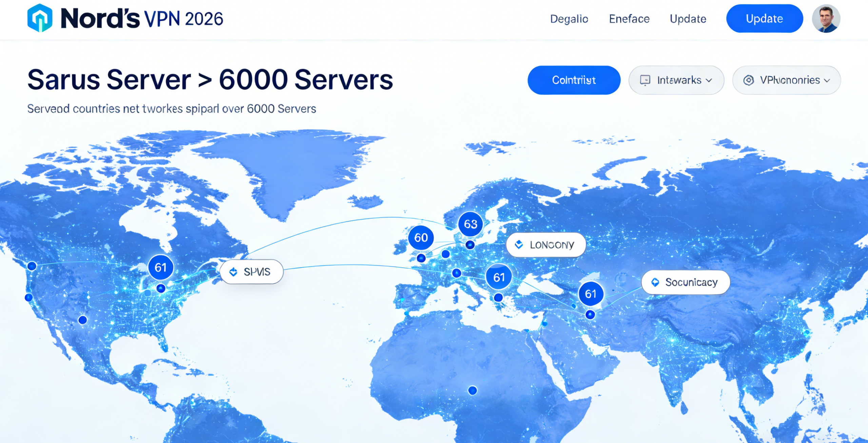Select the 61 cluster marker over North America
This screenshot has width=868, height=443.
click(160, 267)
